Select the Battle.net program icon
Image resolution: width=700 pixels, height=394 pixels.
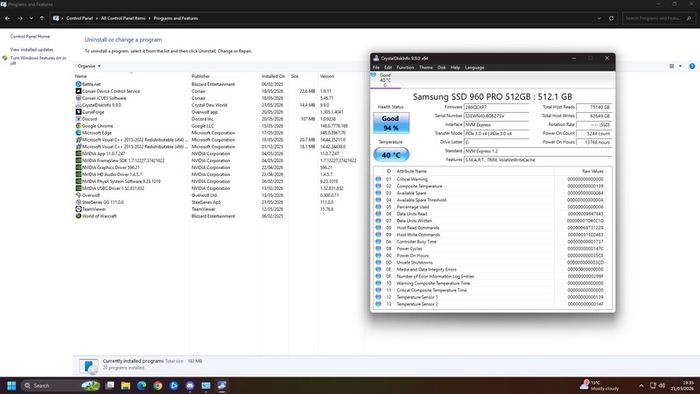[x=78, y=84]
